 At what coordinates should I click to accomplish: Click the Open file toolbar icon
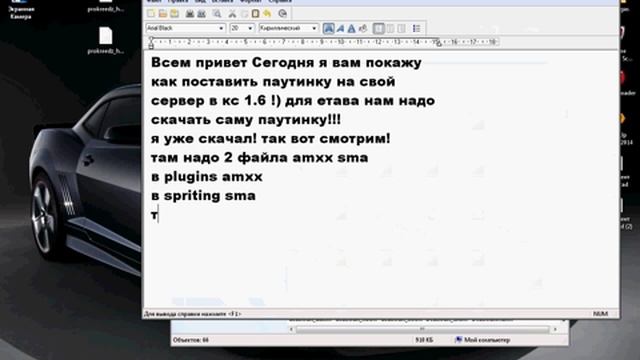tap(163, 13)
